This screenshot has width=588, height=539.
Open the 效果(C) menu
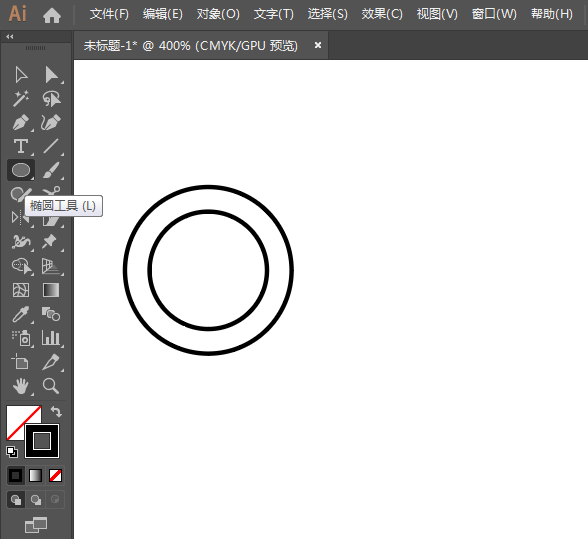tap(382, 14)
